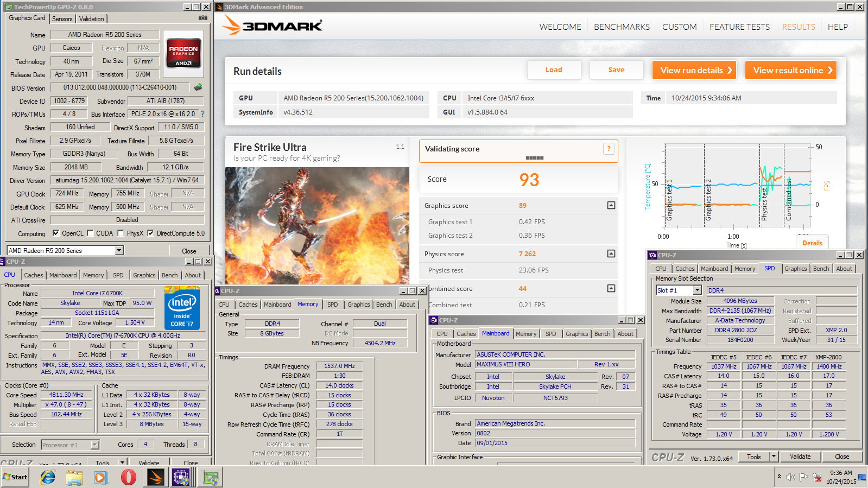Open WELCOME page in 3DMark
The height and width of the screenshot is (488, 868).
[560, 27]
